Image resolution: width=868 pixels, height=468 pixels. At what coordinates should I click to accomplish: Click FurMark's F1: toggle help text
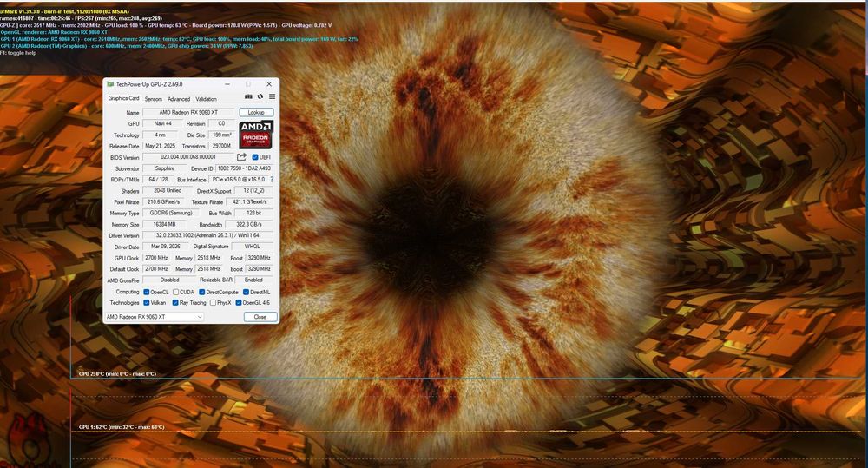pyautogui.click(x=18, y=53)
